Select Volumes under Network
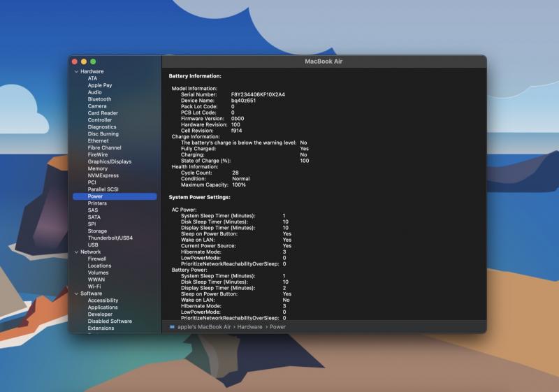 98,273
